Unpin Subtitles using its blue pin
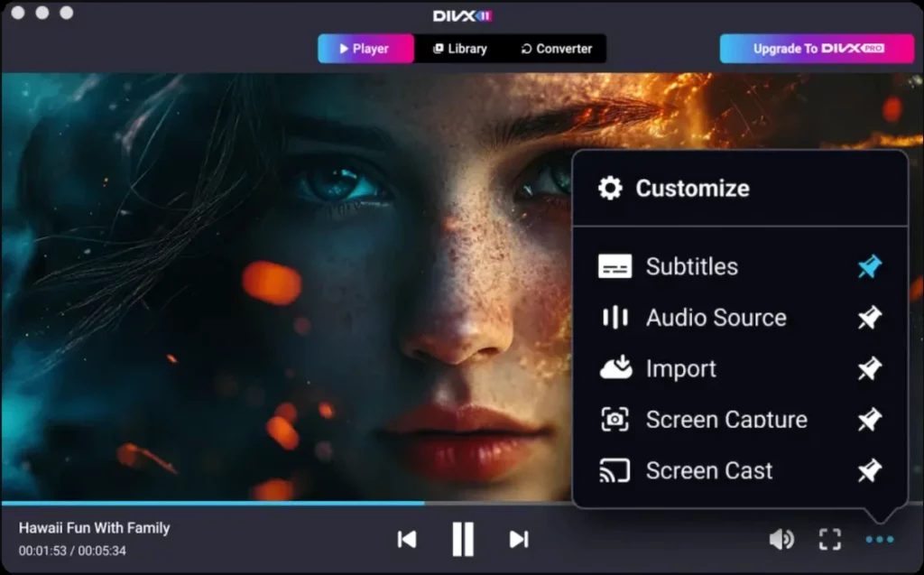 pyautogui.click(x=869, y=266)
